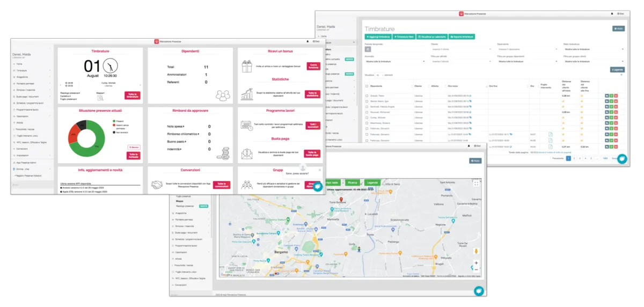Click black 'Non lavorano' donut segment
The image size is (644, 307).
[82, 124]
